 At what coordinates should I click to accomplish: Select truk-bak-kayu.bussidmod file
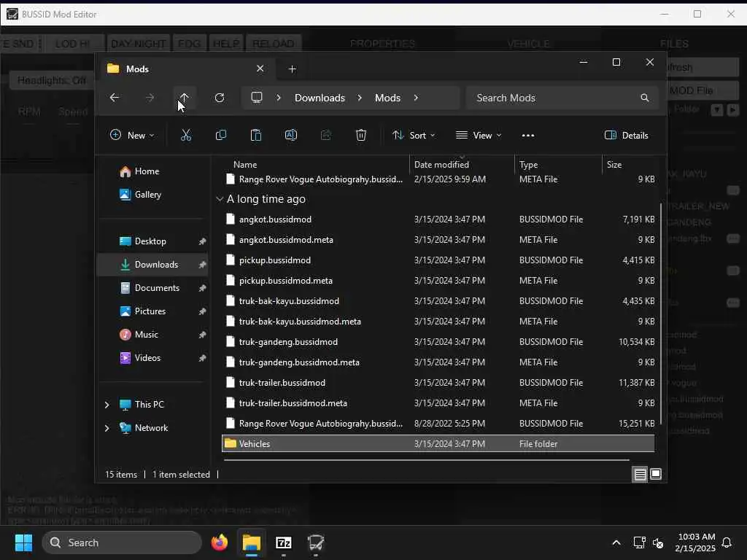[x=438, y=301]
